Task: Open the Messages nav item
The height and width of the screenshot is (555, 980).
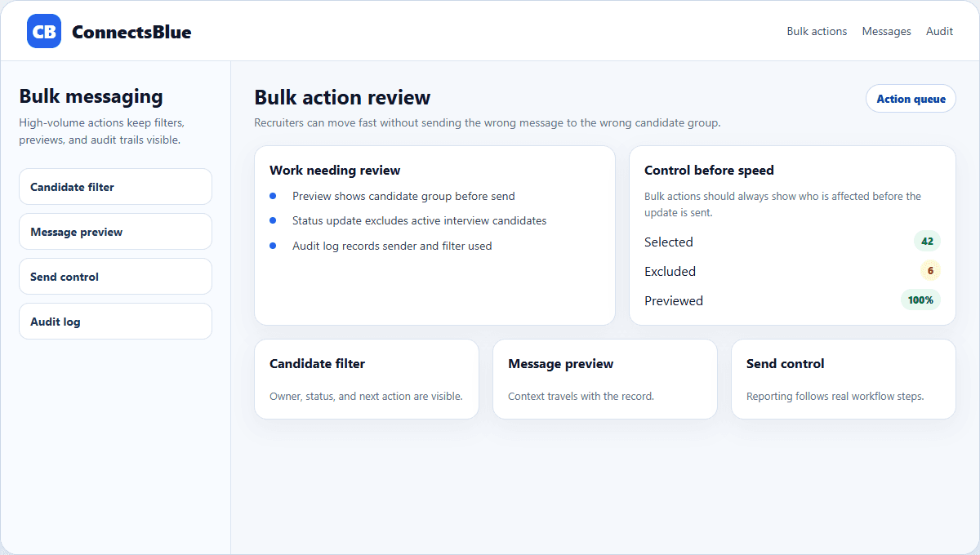Action: (x=886, y=31)
